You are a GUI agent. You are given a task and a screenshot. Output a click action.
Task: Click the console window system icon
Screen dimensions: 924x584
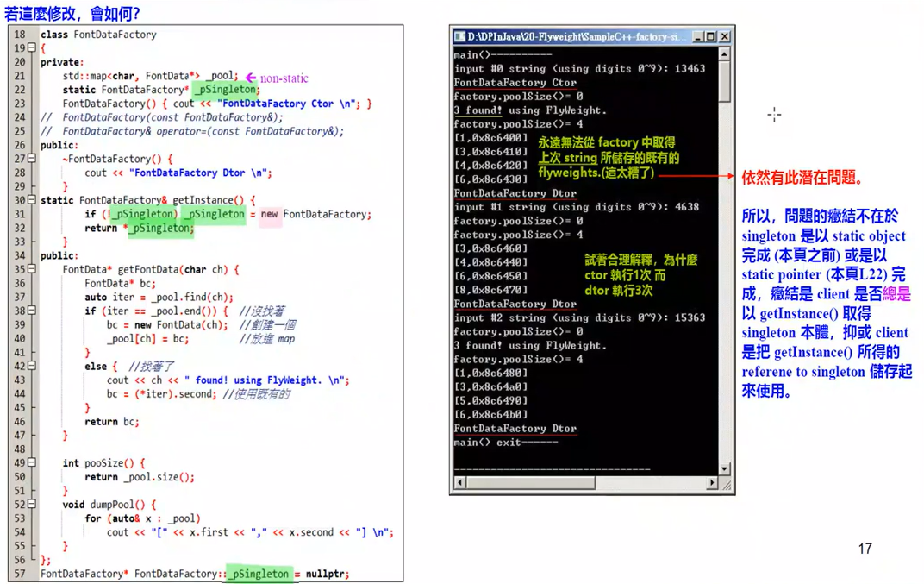[x=459, y=36]
